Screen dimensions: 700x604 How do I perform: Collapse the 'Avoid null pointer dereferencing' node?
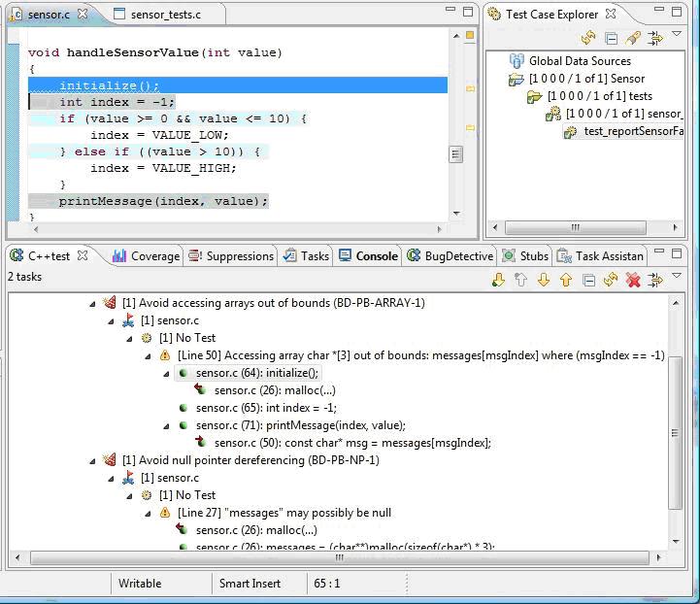point(92,460)
